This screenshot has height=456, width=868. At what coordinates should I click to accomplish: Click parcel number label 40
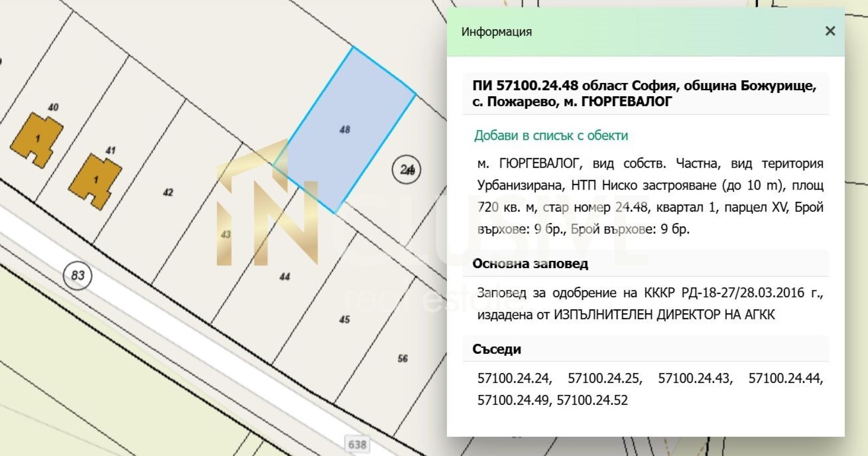point(53,108)
